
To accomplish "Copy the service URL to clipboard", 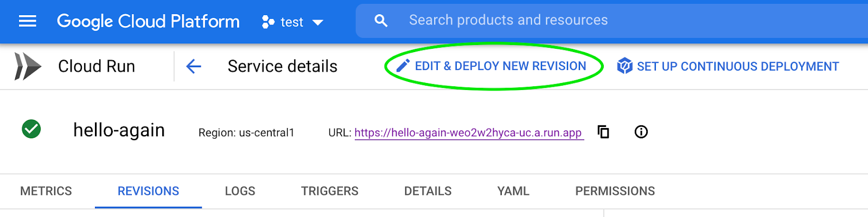I will click(x=603, y=132).
